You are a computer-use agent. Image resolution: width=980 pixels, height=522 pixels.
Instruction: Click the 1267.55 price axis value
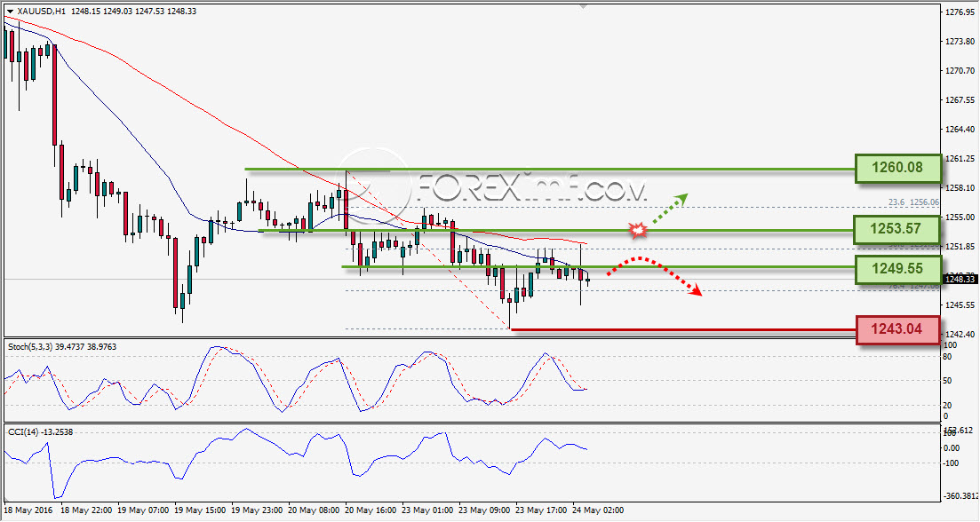pyautogui.click(x=960, y=100)
